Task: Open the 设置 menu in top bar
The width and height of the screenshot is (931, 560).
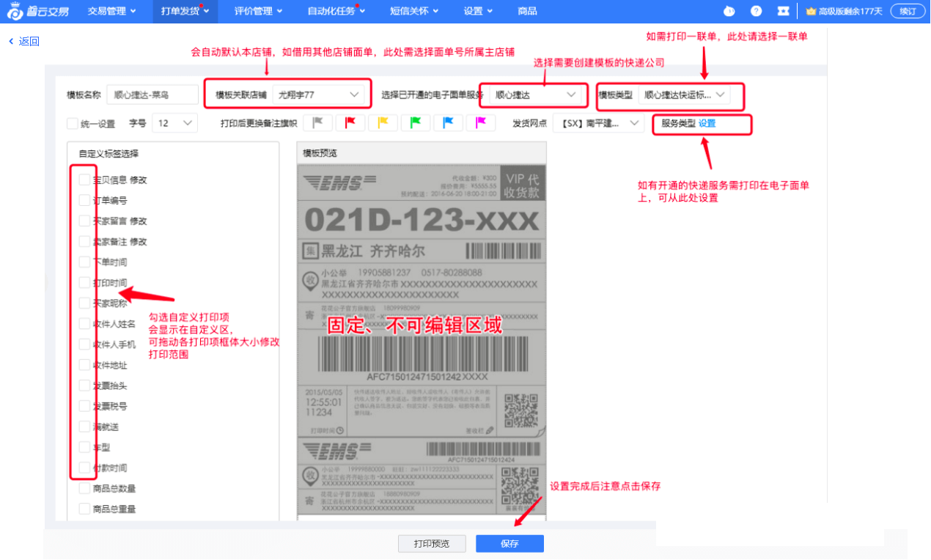Action: [478, 11]
